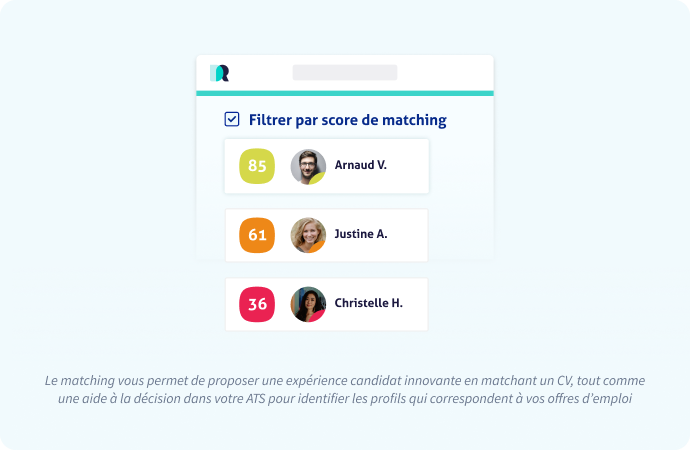Select the orange 61 score badge

click(257, 235)
